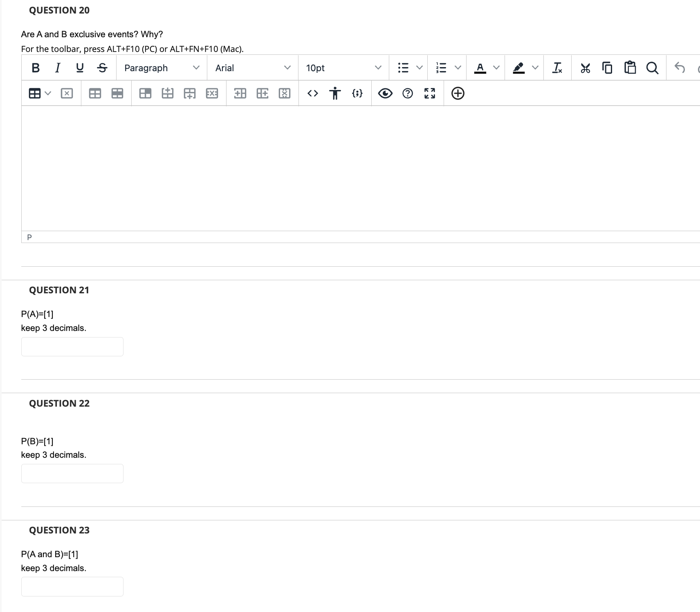Toggle underline formatting
Image resolution: width=700 pixels, height=612 pixels.
click(x=79, y=68)
